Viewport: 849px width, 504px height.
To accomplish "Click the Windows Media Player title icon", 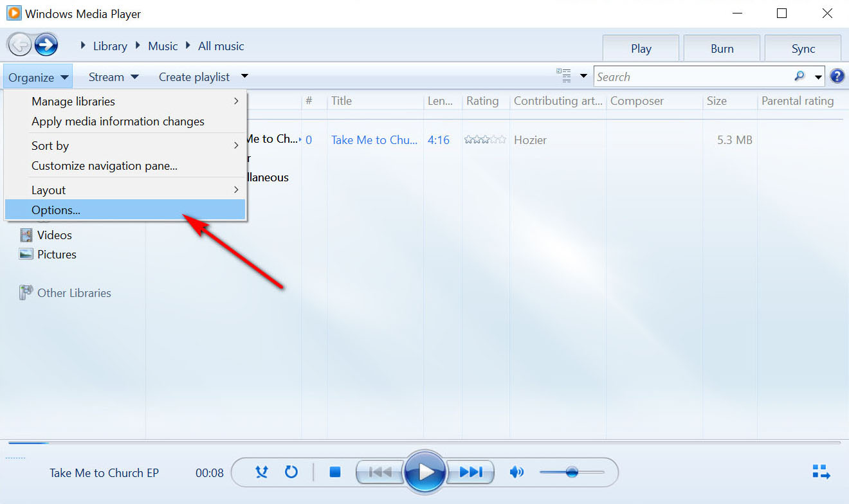I will [x=14, y=13].
